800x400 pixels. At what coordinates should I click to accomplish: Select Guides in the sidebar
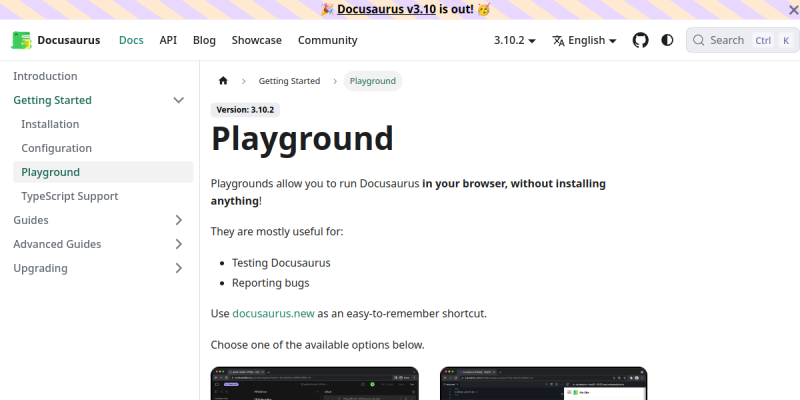click(31, 220)
